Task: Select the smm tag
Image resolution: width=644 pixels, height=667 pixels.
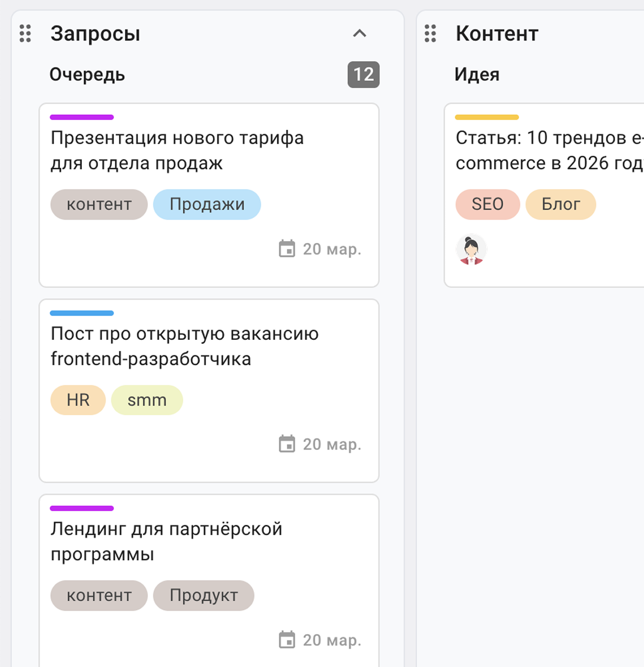Action: 147,400
